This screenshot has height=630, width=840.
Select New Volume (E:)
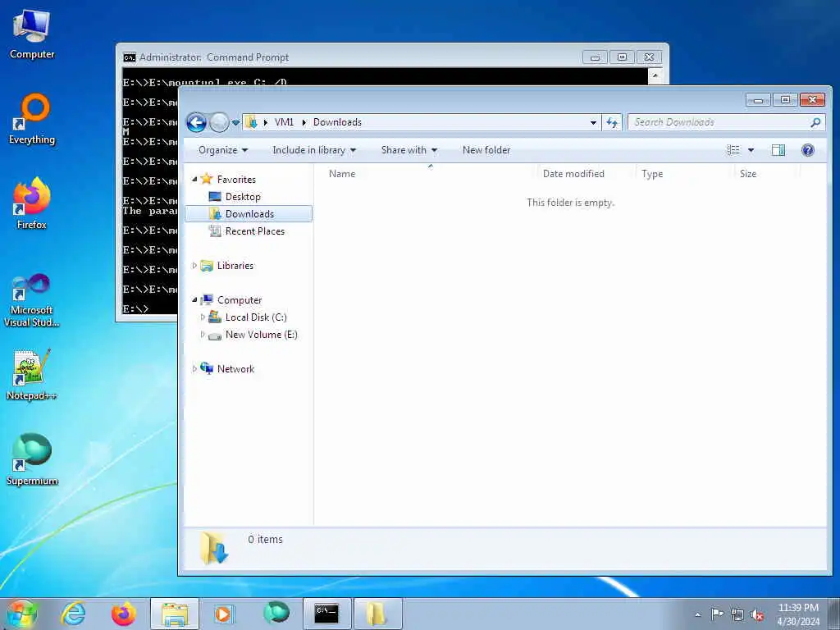[x=262, y=335]
